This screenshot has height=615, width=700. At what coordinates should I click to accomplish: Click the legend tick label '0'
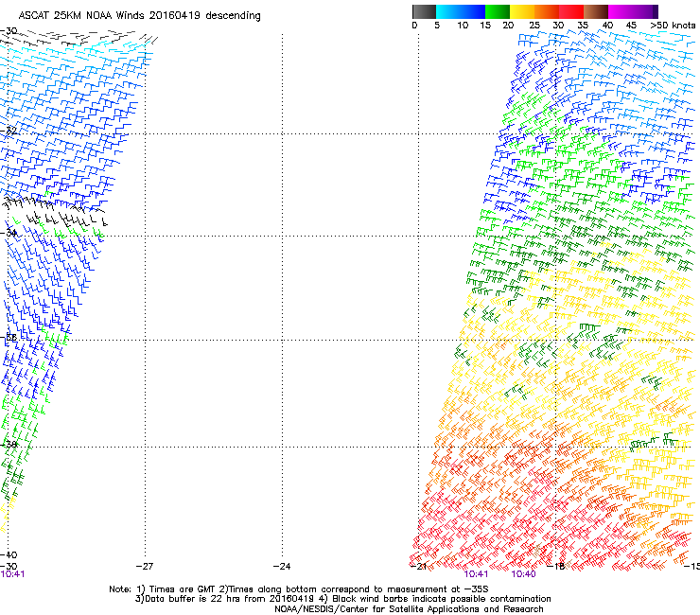(x=414, y=26)
